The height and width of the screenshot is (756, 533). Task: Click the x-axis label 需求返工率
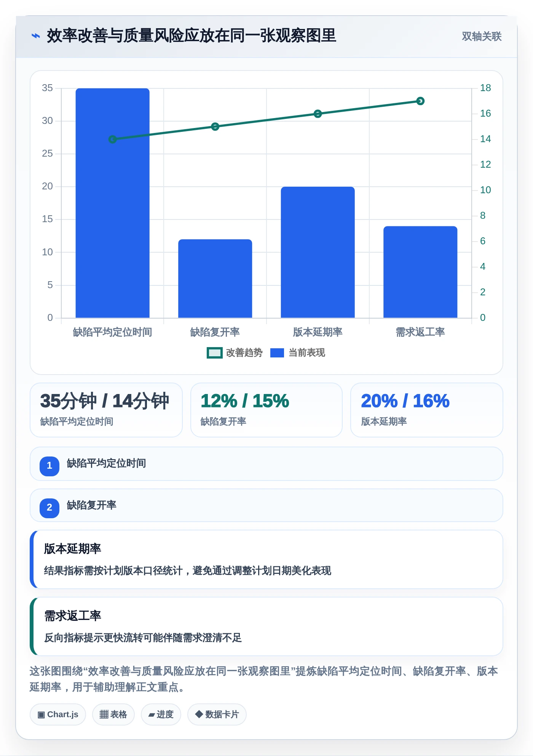pos(420,332)
